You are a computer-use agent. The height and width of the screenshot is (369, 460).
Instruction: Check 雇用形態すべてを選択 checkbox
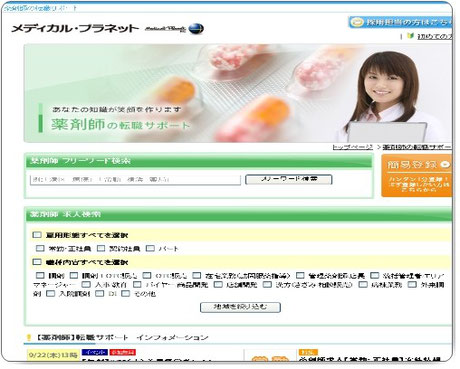[37, 235]
